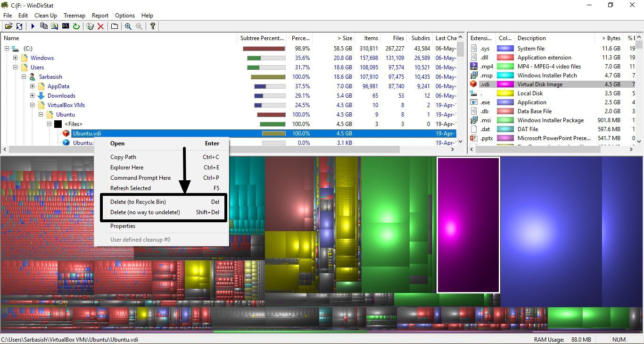
Task: Click the AppData folder icon in tree
Action: click(x=41, y=86)
